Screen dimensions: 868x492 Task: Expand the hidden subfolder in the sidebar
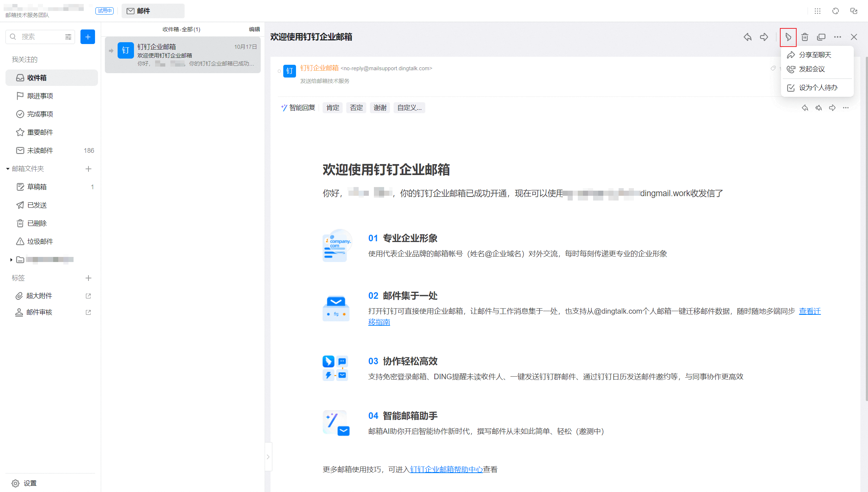(11, 259)
